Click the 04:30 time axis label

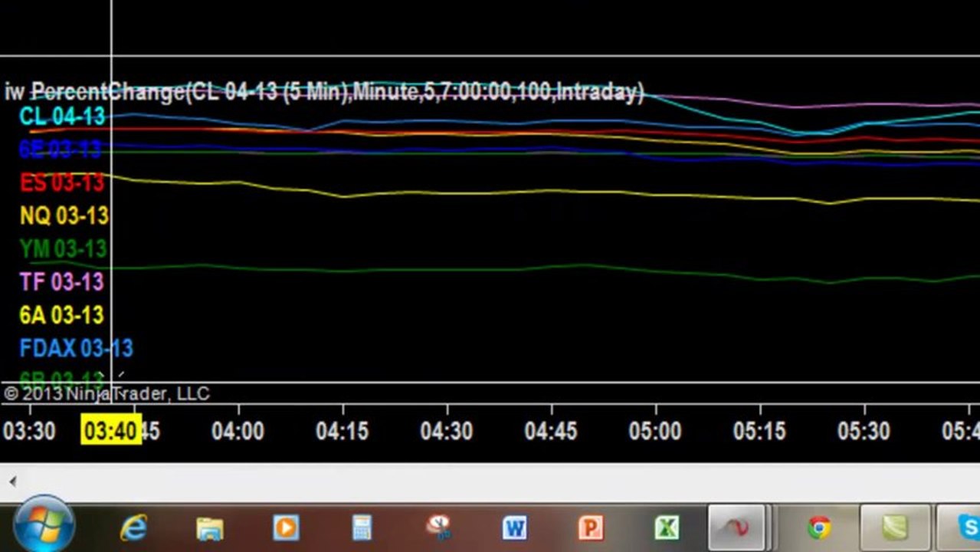point(446,431)
